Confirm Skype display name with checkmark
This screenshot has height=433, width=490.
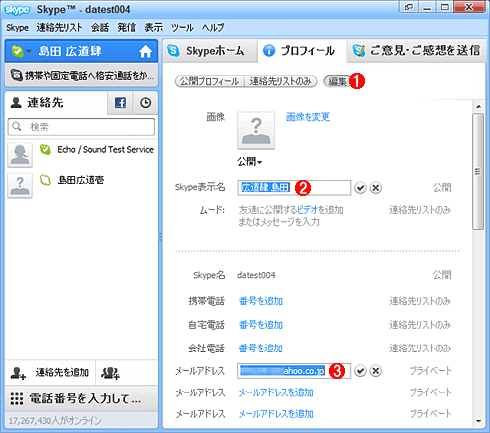coord(360,188)
